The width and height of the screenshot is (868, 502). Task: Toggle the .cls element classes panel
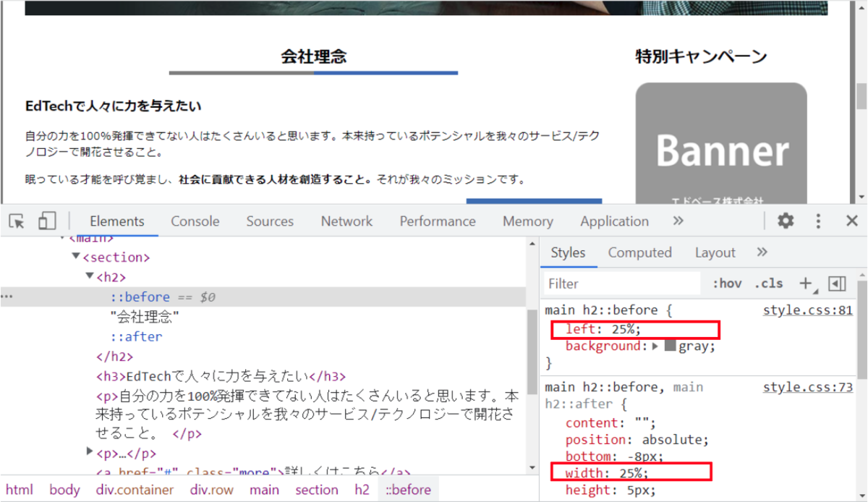pyautogui.click(x=768, y=284)
